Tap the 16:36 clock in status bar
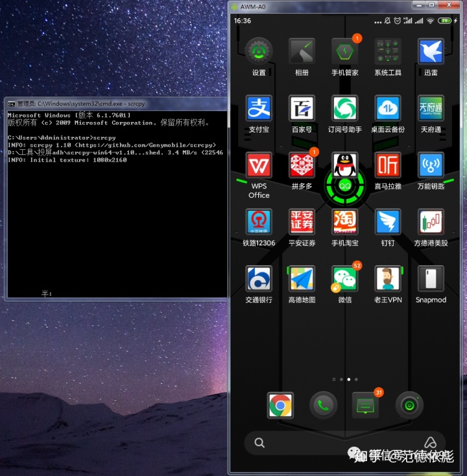 [243, 21]
